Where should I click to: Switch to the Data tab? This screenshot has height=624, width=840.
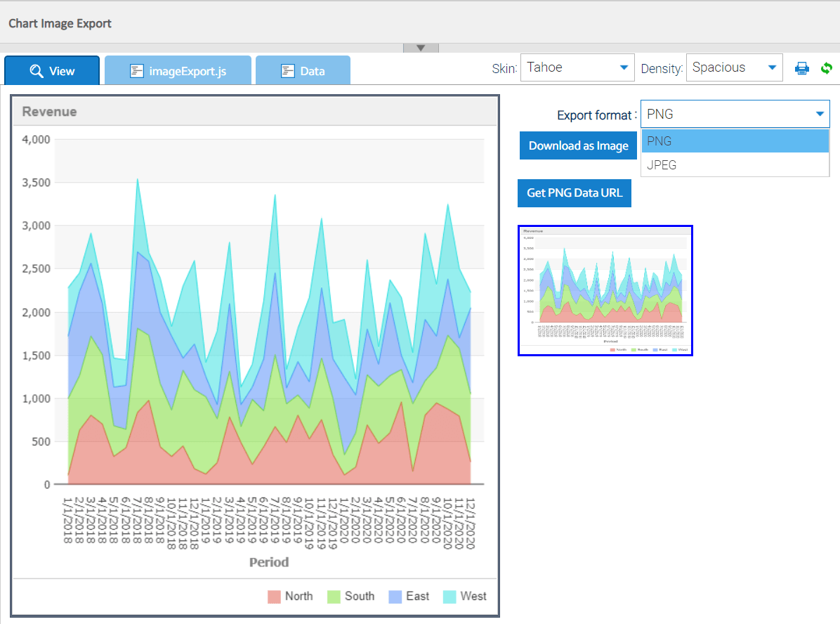(x=303, y=71)
